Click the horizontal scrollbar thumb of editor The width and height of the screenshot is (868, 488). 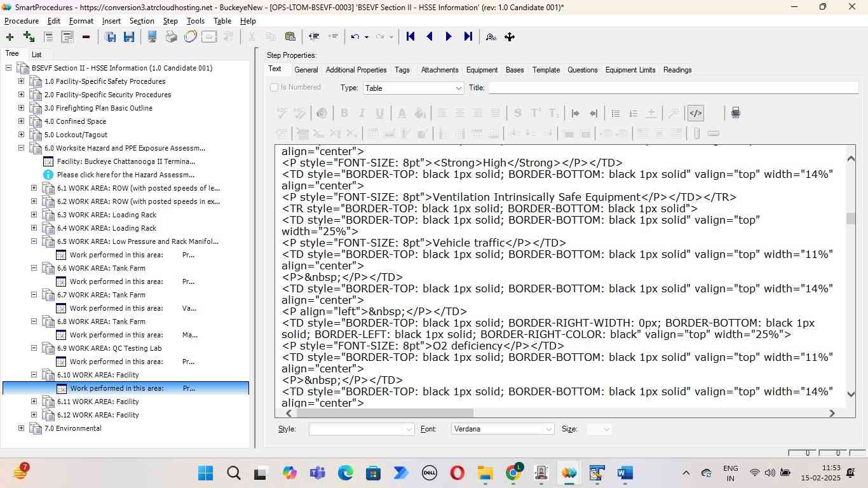[x=385, y=413]
